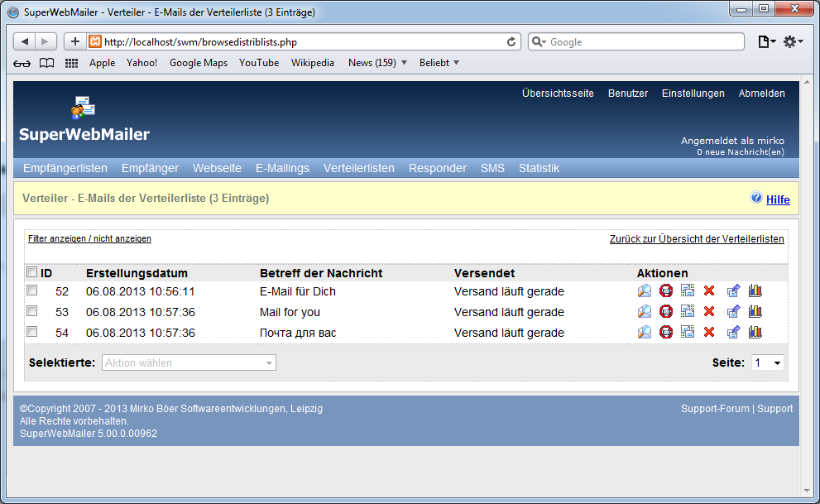The image size is (820, 504).
Task: Click the browser forward arrow button
Action: (x=45, y=41)
